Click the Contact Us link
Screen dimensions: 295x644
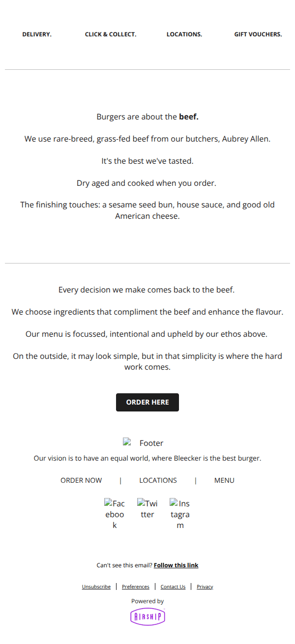pos(173,586)
